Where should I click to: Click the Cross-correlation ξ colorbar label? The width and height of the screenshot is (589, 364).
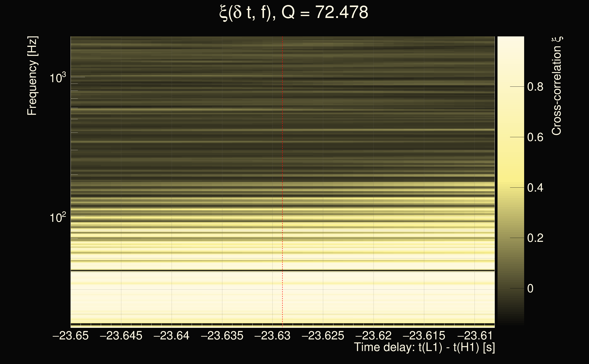click(556, 86)
